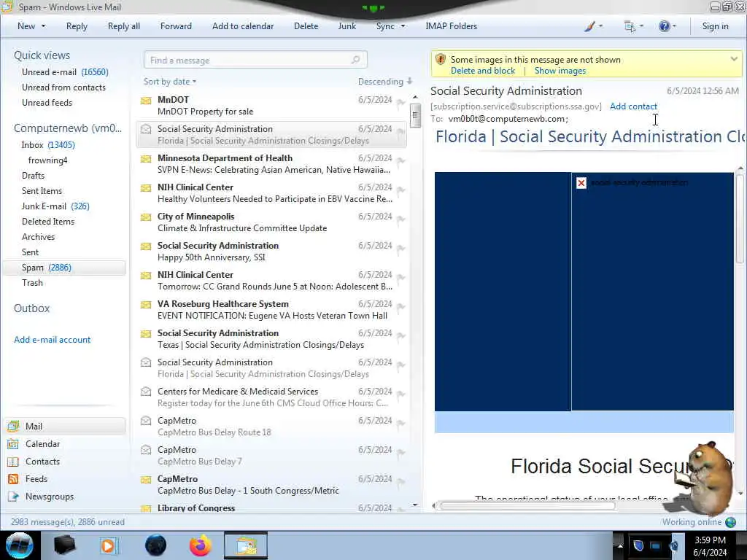
Task: Open the Sync dropdown arrow
Action: (x=403, y=26)
